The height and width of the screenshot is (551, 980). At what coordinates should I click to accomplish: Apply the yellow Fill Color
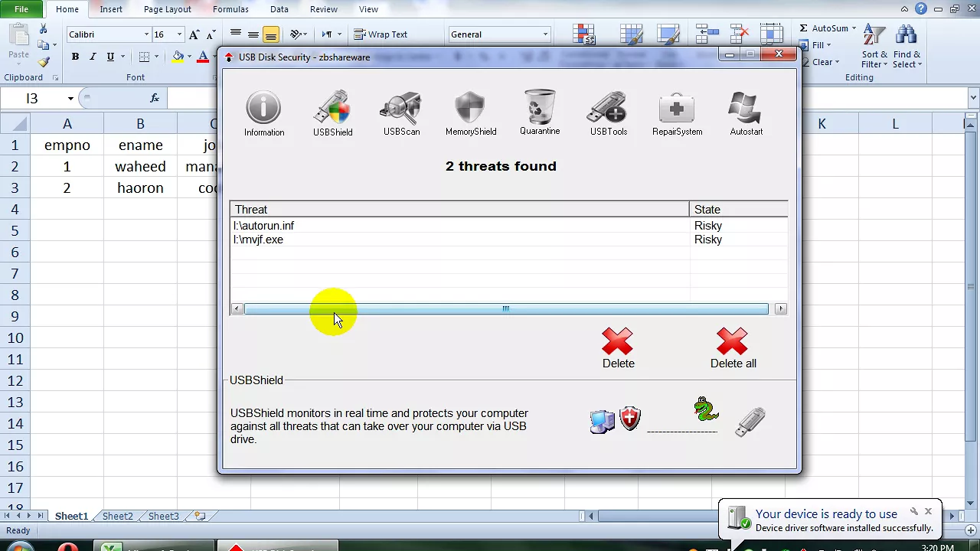pos(178,57)
